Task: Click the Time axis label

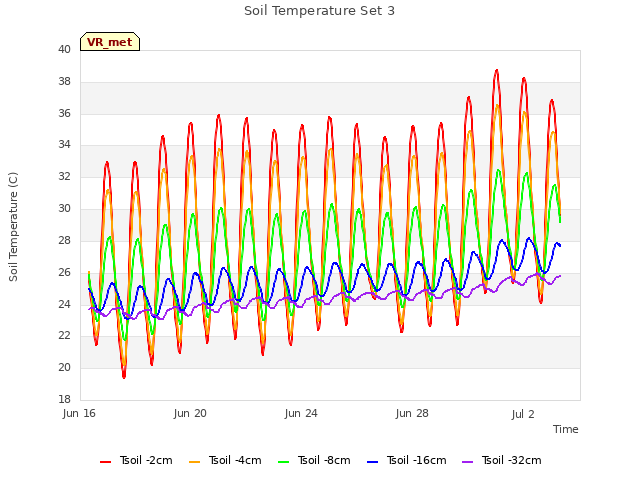Action: [566, 429]
